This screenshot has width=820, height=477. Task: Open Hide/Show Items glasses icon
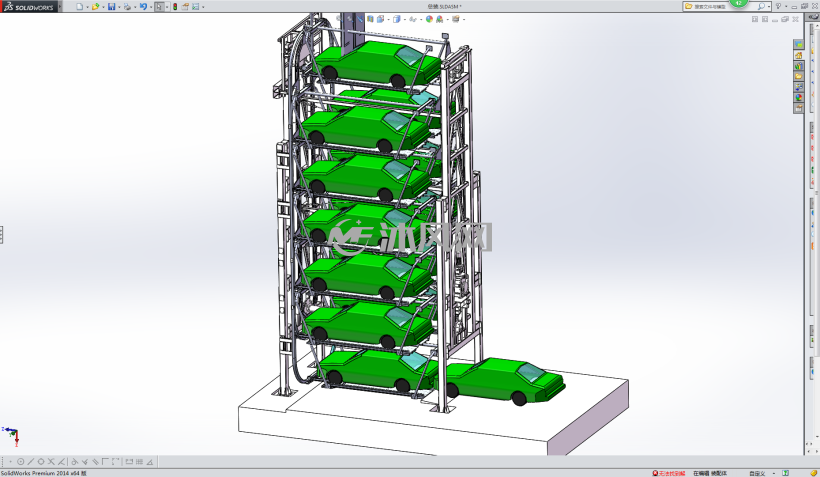pyautogui.click(x=413, y=19)
